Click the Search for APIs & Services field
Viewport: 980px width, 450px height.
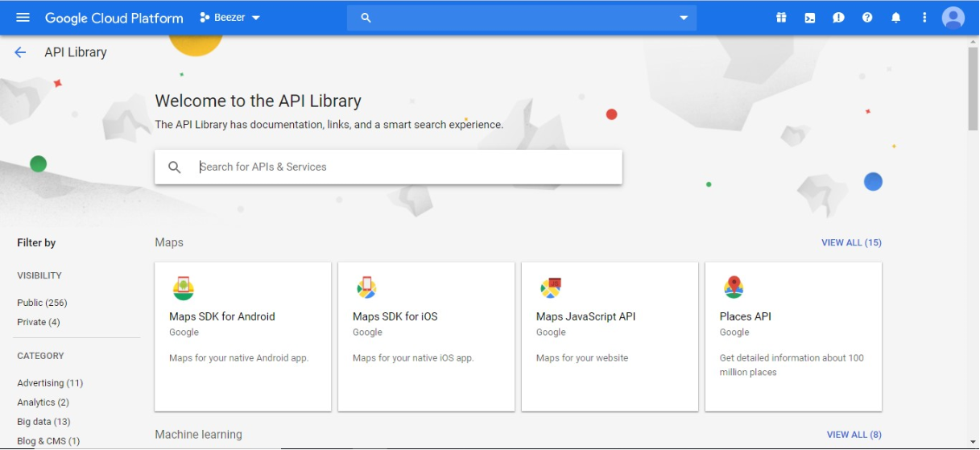(403, 167)
